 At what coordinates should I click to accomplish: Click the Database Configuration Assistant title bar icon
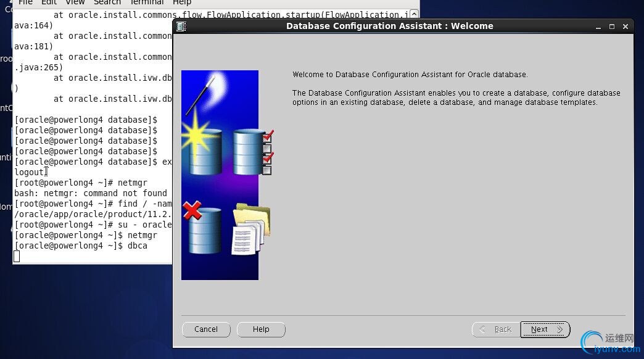click(x=181, y=27)
